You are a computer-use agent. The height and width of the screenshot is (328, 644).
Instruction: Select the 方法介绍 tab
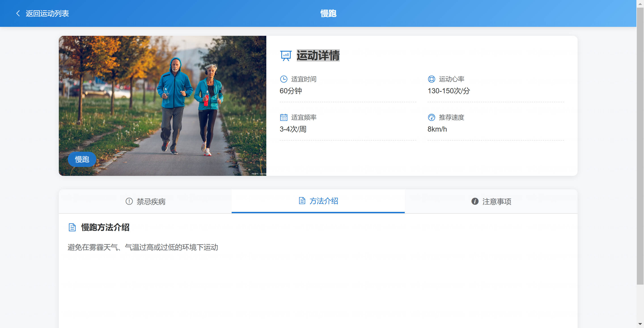tap(318, 201)
